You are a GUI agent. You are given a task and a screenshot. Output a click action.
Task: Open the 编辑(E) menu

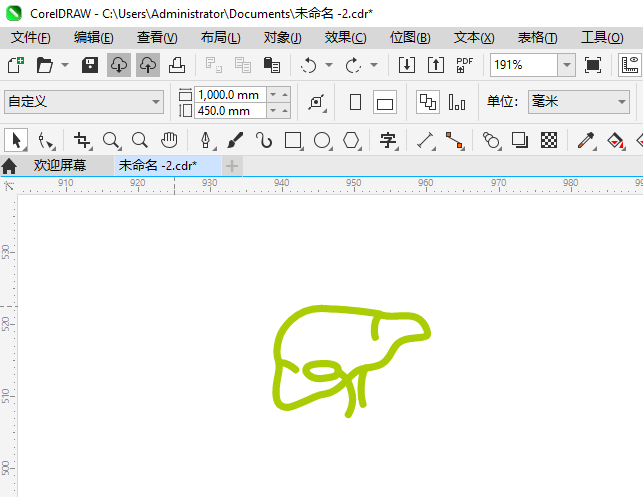pos(93,38)
